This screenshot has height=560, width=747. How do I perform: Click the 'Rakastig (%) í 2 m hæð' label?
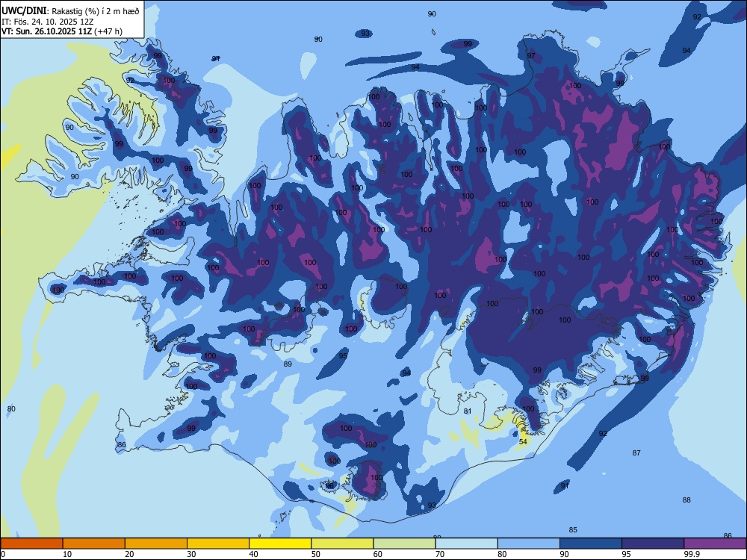point(96,11)
